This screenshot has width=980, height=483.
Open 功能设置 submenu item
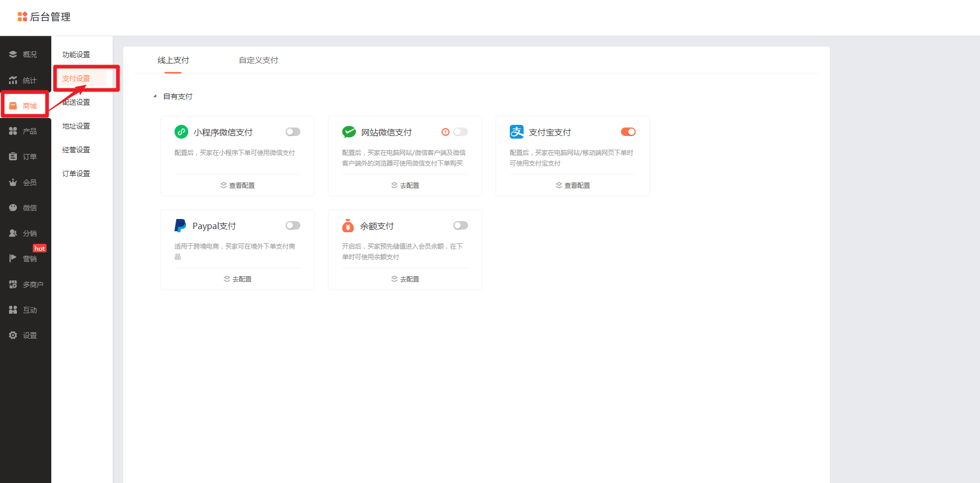[76, 54]
